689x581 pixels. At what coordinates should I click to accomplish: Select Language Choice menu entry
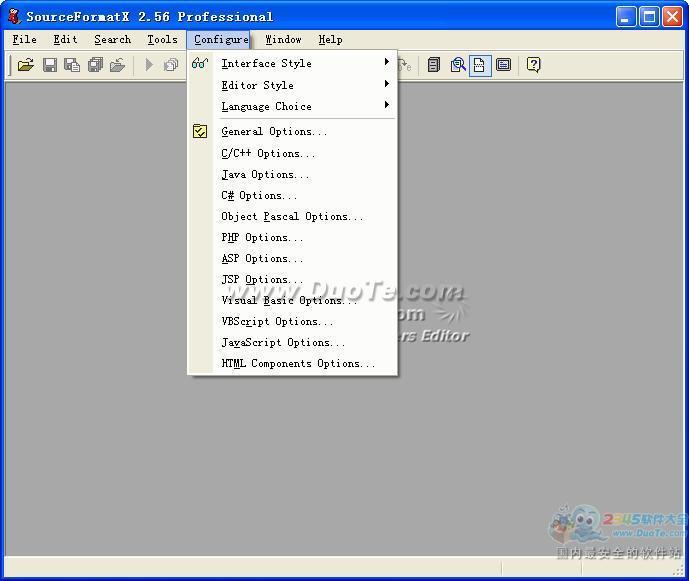click(292, 106)
